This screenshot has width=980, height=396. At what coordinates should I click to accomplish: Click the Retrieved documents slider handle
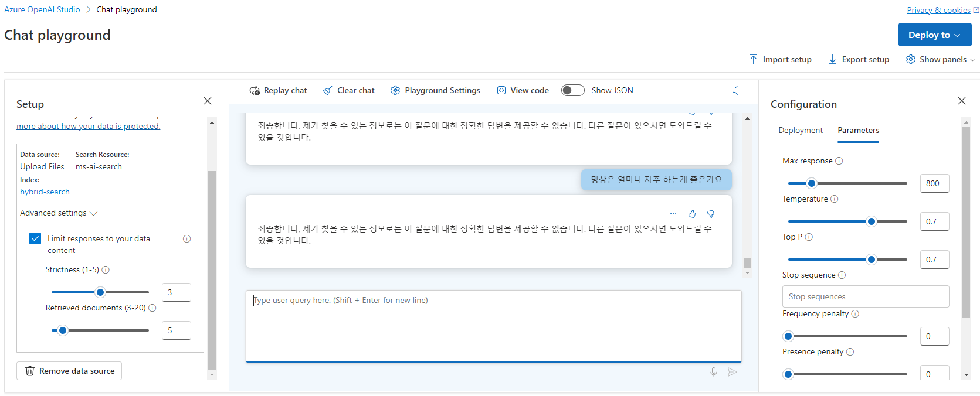63,330
